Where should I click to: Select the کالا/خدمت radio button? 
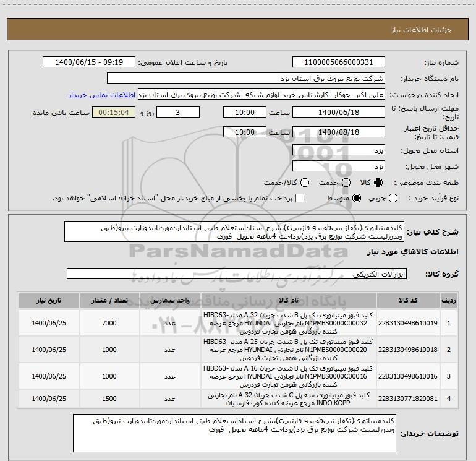point(305,183)
